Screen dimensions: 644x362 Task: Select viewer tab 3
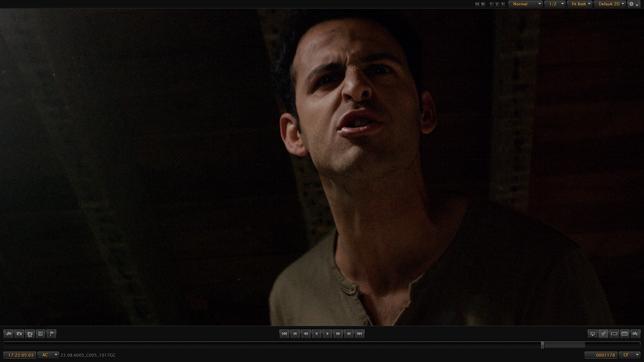[502, 4]
